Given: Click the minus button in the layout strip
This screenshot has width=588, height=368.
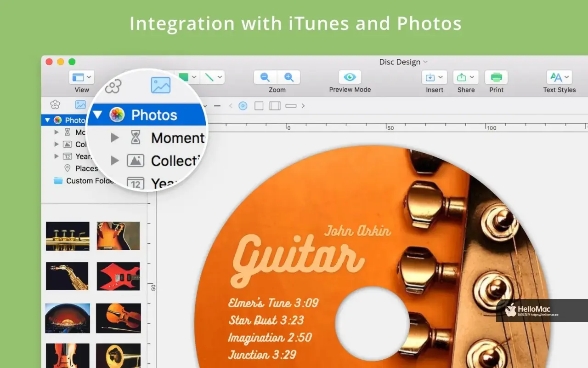Looking at the screenshot, I should 217,106.
